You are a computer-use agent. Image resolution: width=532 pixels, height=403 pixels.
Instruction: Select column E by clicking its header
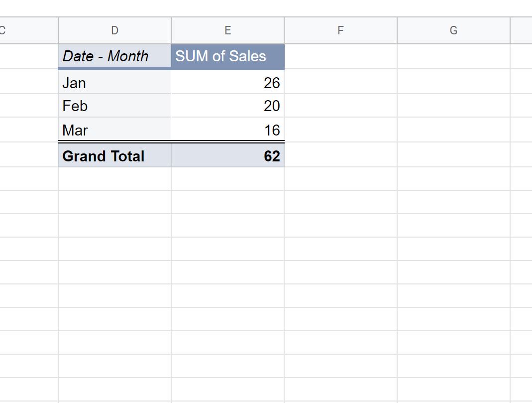(227, 30)
